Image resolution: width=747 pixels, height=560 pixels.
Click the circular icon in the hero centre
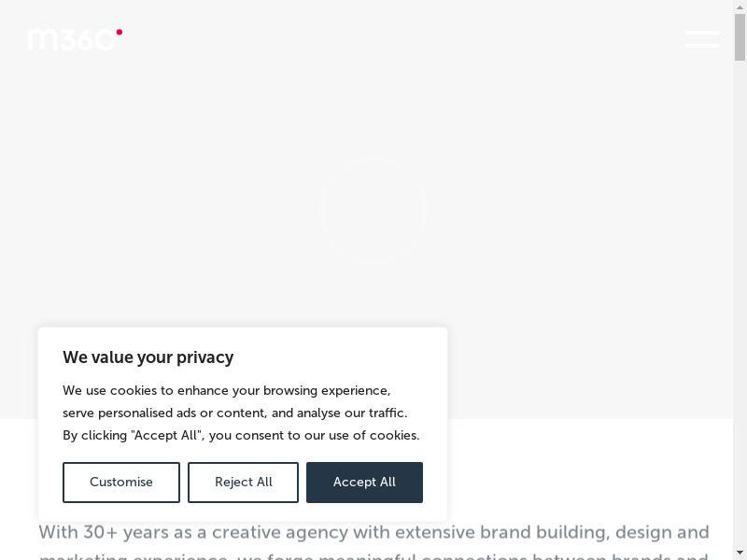pos(373,213)
